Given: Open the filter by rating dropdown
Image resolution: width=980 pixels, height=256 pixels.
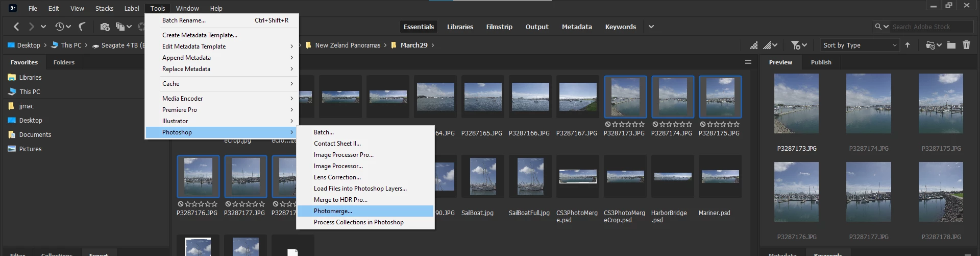Looking at the screenshot, I should 799,45.
